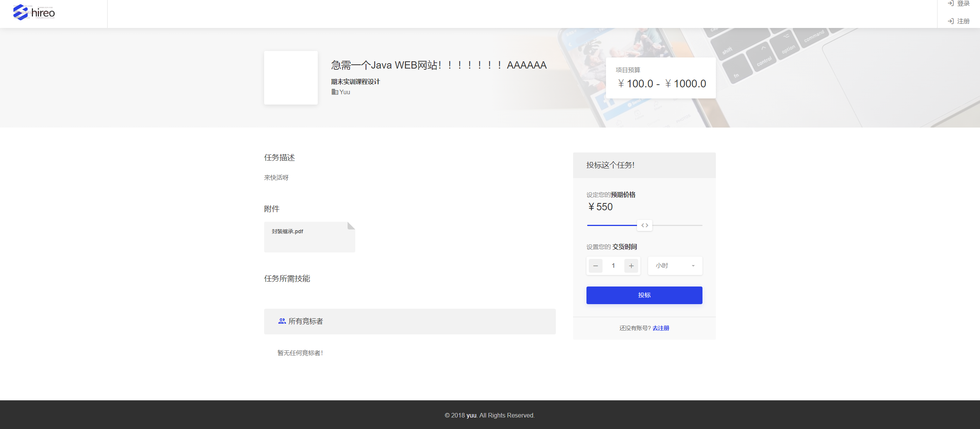Click the login arrow icon
The height and width of the screenshot is (429, 980).
tap(951, 3)
